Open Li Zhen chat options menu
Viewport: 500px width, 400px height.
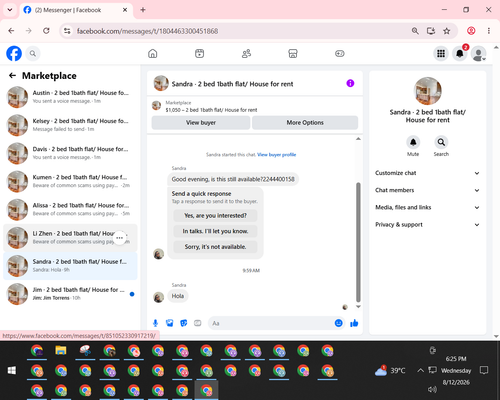coord(120,238)
